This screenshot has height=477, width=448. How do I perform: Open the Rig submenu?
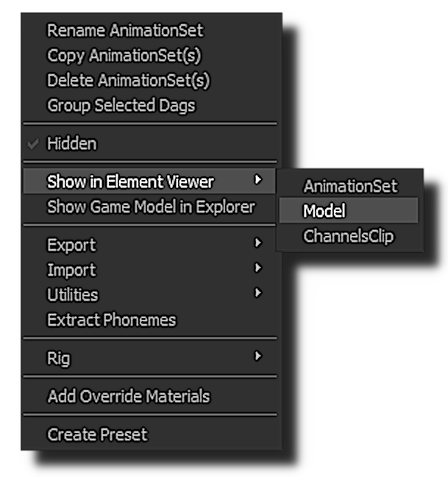(59, 359)
